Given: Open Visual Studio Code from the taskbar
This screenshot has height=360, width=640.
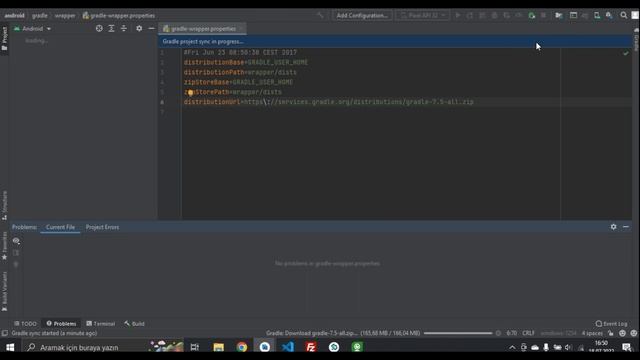Looking at the screenshot, I should [x=288, y=347].
